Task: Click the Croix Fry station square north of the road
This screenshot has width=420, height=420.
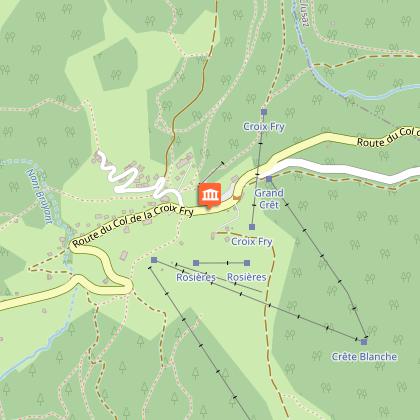Action: coord(264,112)
